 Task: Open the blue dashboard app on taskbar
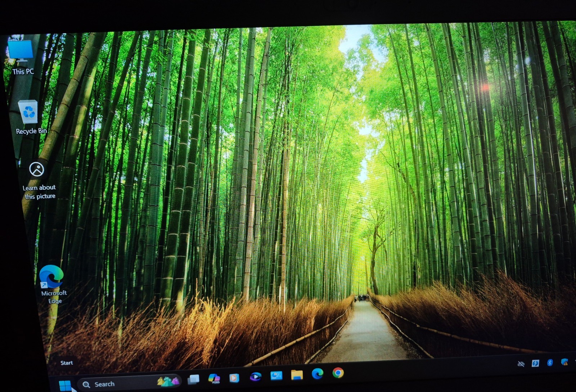tap(276, 375)
